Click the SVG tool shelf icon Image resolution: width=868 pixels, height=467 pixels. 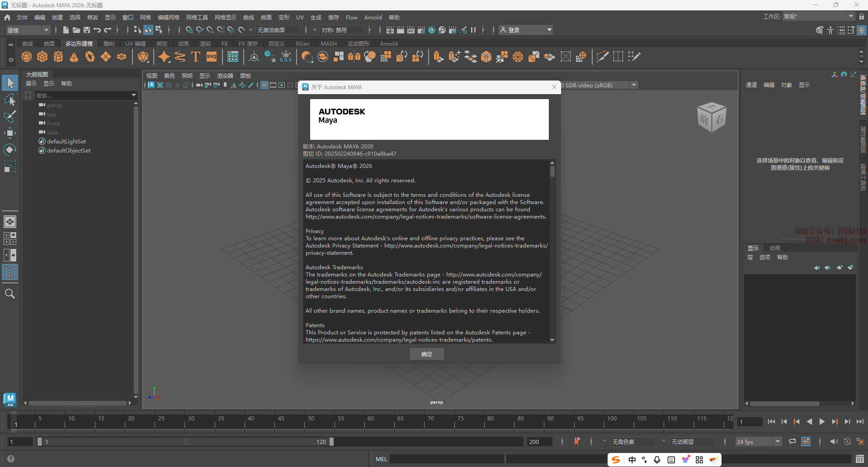212,57
